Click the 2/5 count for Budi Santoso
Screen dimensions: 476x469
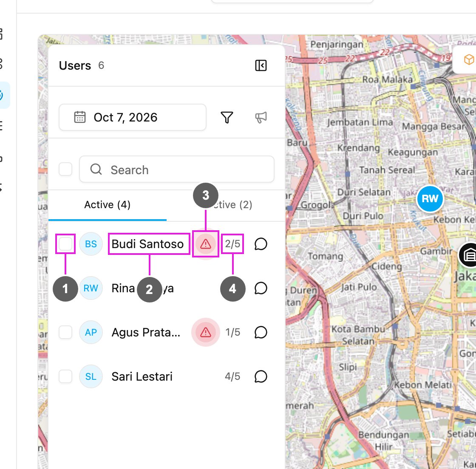(x=232, y=244)
